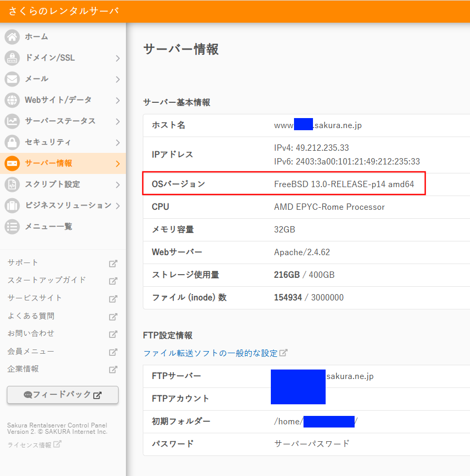Open the メニュー一覧 menu item
470x476 pixels.
[48, 227]
